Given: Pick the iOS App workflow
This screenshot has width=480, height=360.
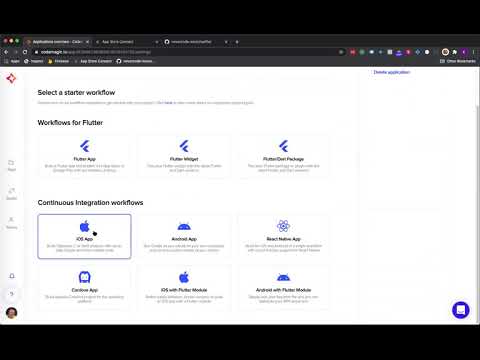Looking at the screenshot, I should tap(84, 236).
